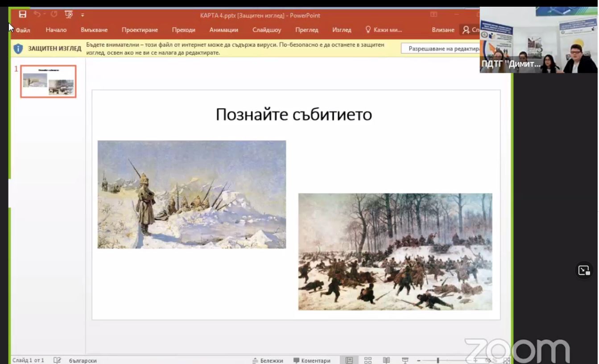Click the Разрешаване на редактиране button
This screenshot has height=364, width=599.
coord(441,49)
